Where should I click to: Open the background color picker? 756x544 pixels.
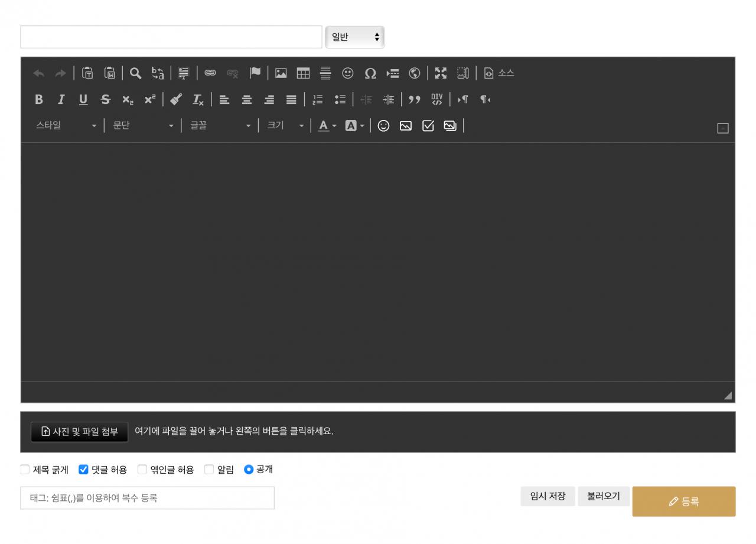point(354,125)
